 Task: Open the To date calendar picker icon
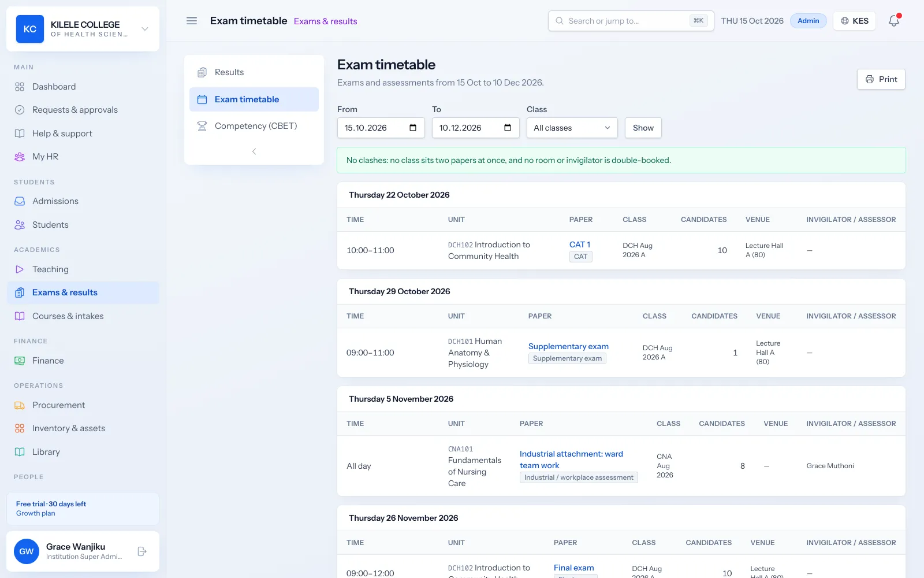coord(508,128)
